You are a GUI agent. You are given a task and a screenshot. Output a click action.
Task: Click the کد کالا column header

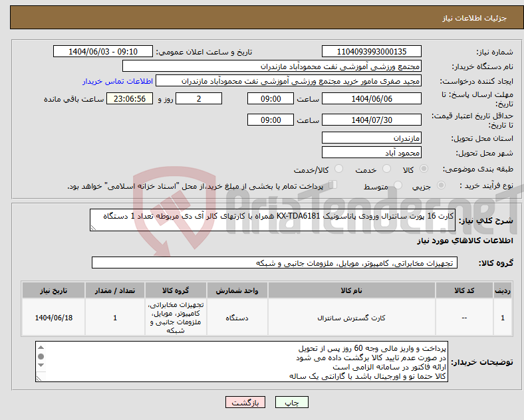pyautogui.click(x=464, y=290)
